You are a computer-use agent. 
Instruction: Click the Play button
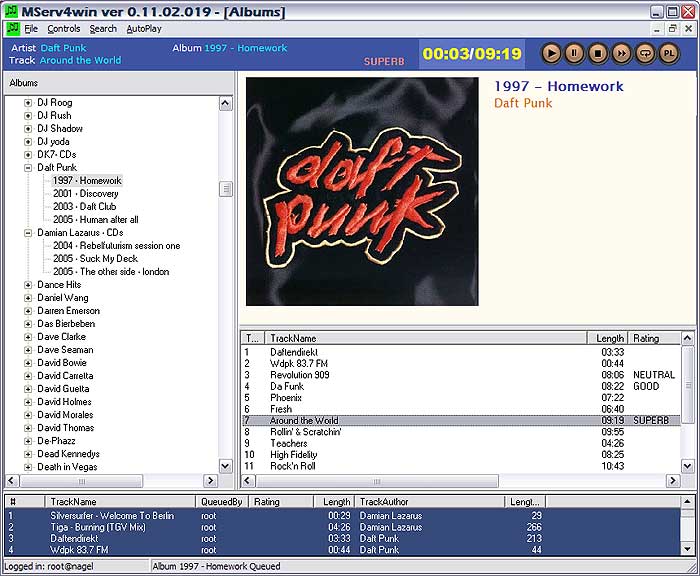coord(551,54)
